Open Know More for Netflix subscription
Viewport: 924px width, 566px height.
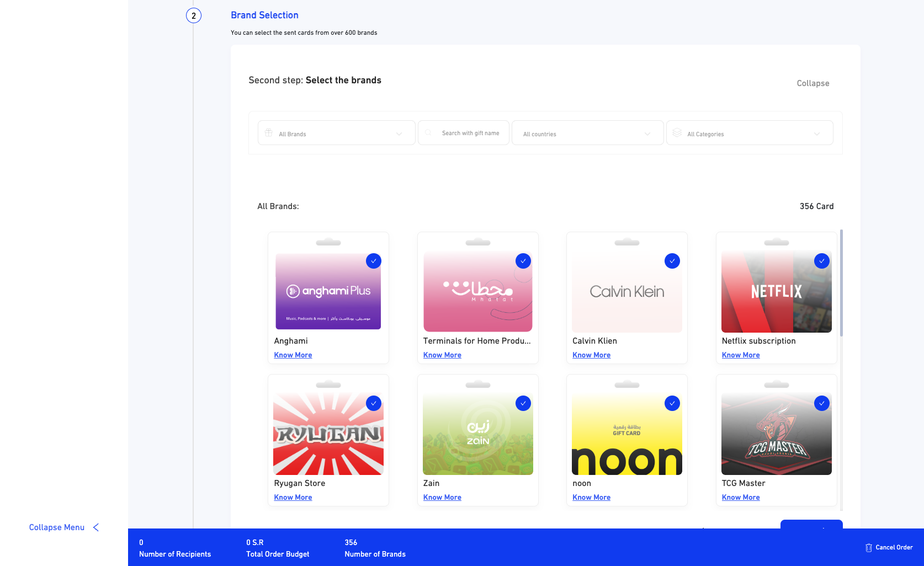[x=741, y=355]
